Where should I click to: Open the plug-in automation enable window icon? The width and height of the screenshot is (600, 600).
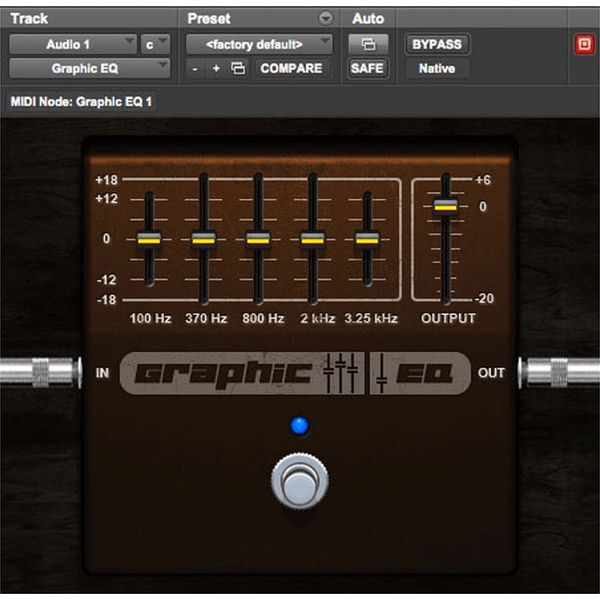[x=368, y=44]
